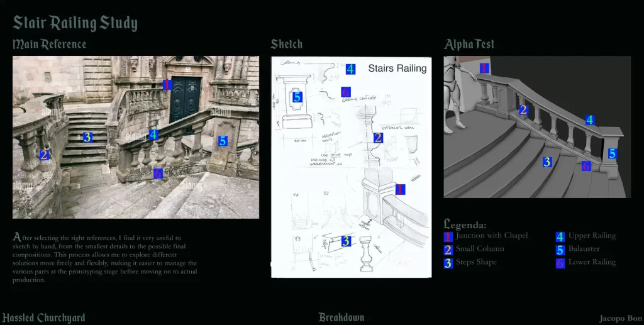The width and height of the screenshot is (644, 325).
Task: Select legend icon 4 beside Upper Railing
Action: (x=560, y=236)
